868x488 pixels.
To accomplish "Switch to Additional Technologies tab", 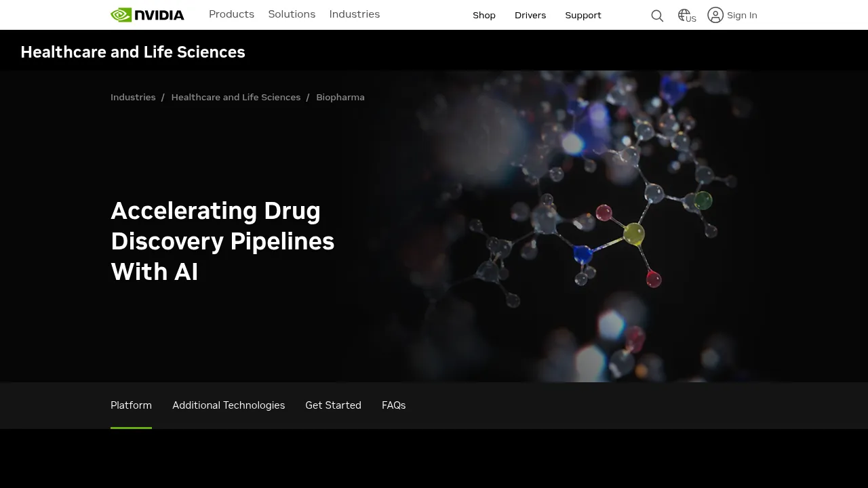I will pos(229,405).
